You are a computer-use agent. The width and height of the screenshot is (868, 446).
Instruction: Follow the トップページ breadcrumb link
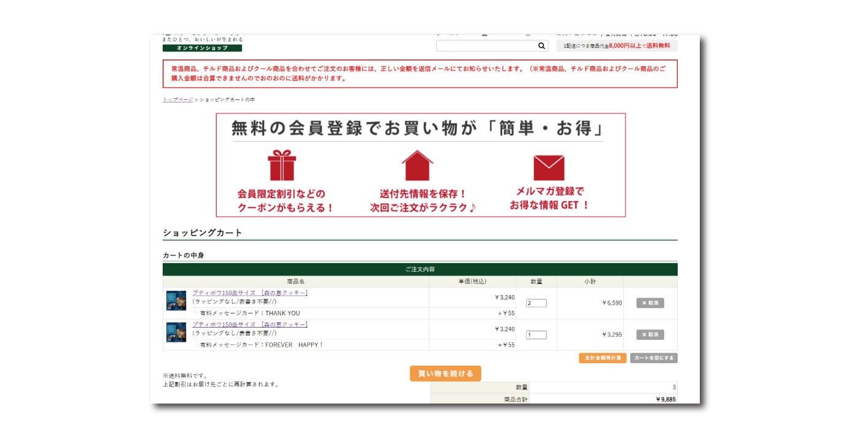coord(177,99)
